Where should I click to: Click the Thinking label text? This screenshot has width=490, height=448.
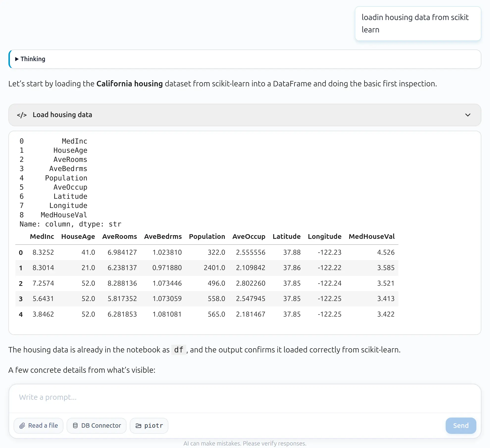click(x=33, y=59)
